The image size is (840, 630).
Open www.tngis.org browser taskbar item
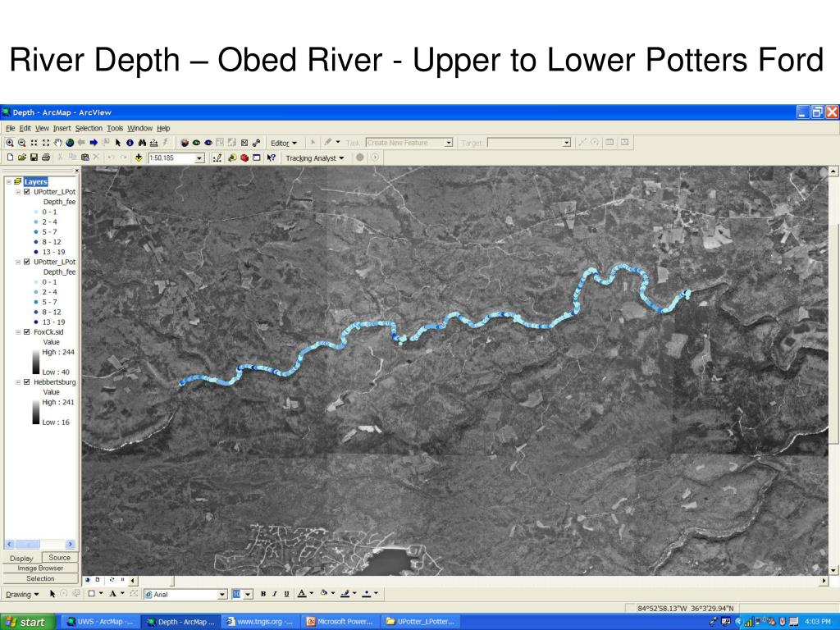pyautogui.click(x=260, y=622)
